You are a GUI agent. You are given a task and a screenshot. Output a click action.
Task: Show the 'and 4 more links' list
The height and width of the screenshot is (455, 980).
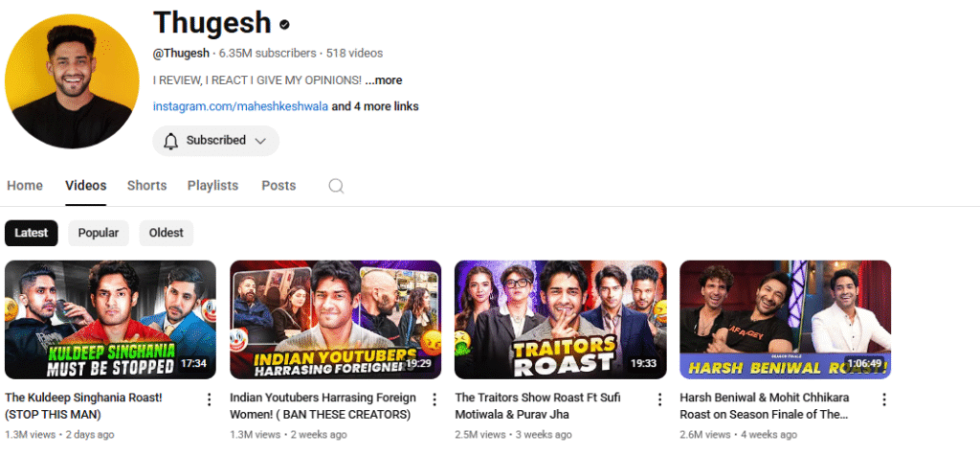point(375,106)
